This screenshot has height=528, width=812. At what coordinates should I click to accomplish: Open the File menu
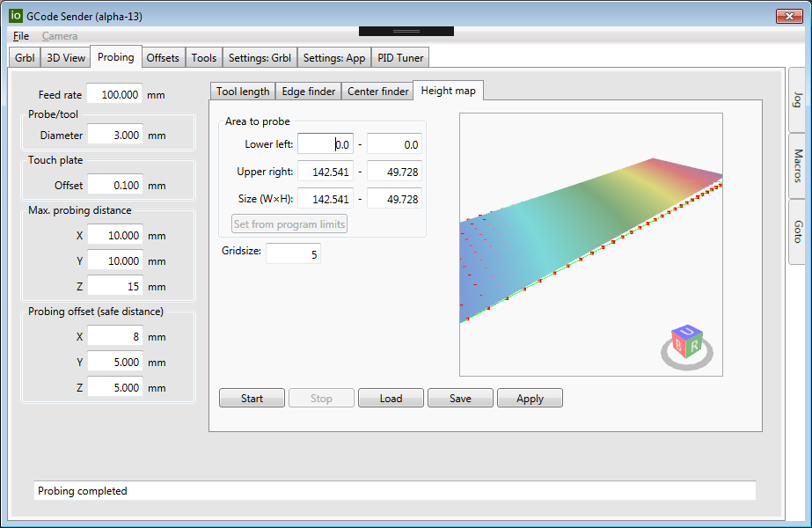(x=21, y=36)
